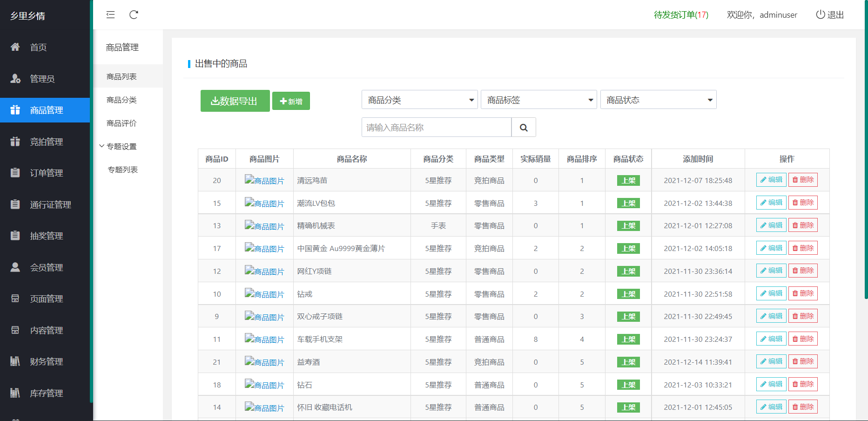Click the 上架 status badge for 车载手机支架

click(628, 339)
